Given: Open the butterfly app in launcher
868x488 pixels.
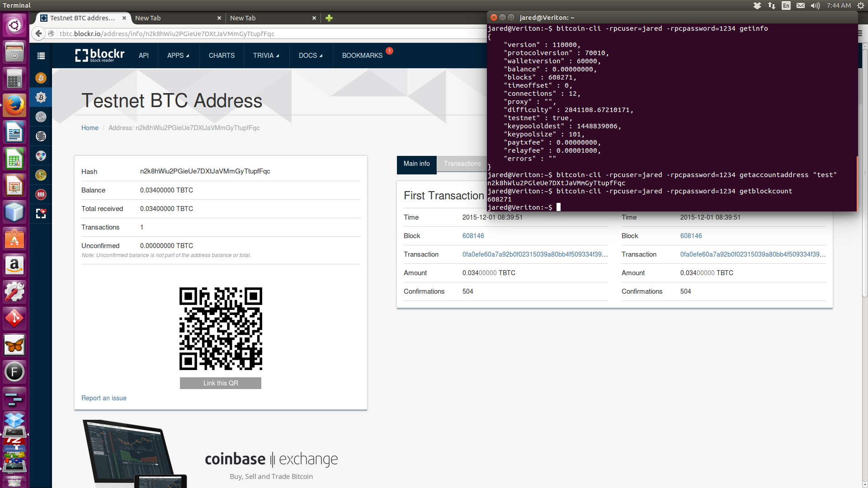Looking at the screenshot, I should click(14, 346).
